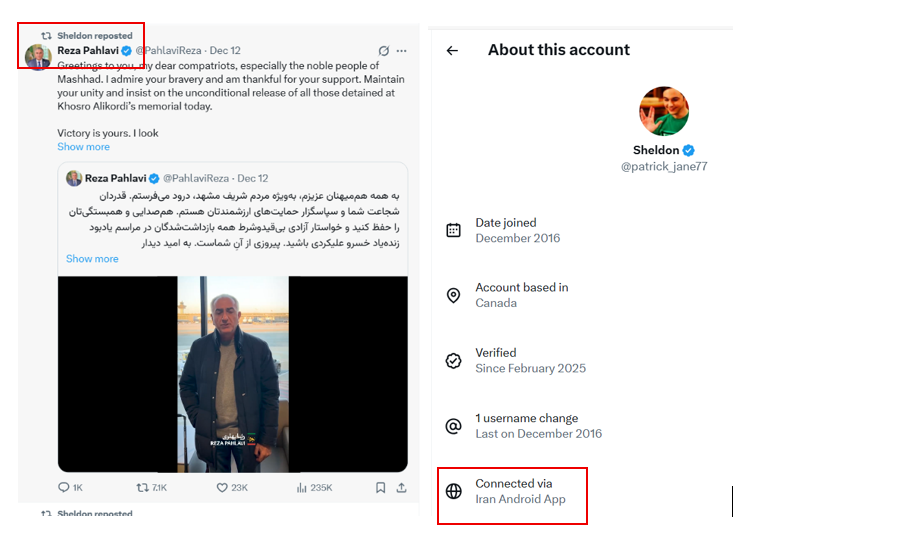Play the video thumbnail of man in coat

[x=232, y=373]
